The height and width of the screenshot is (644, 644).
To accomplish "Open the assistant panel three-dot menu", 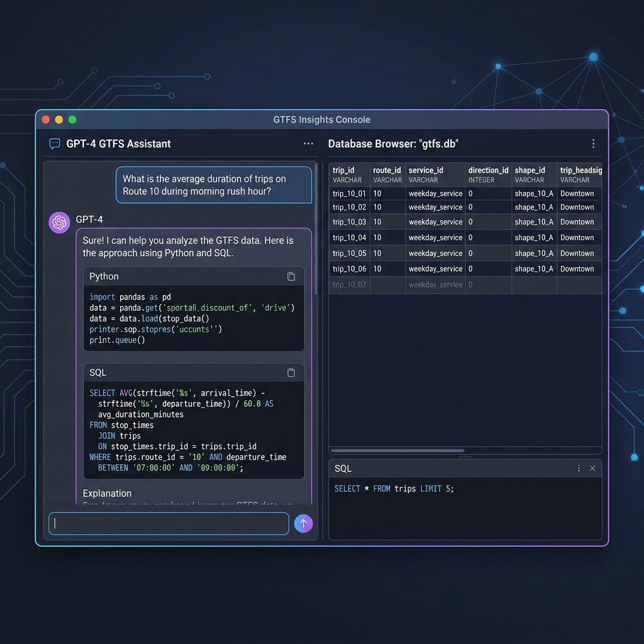I will point(308,144).
